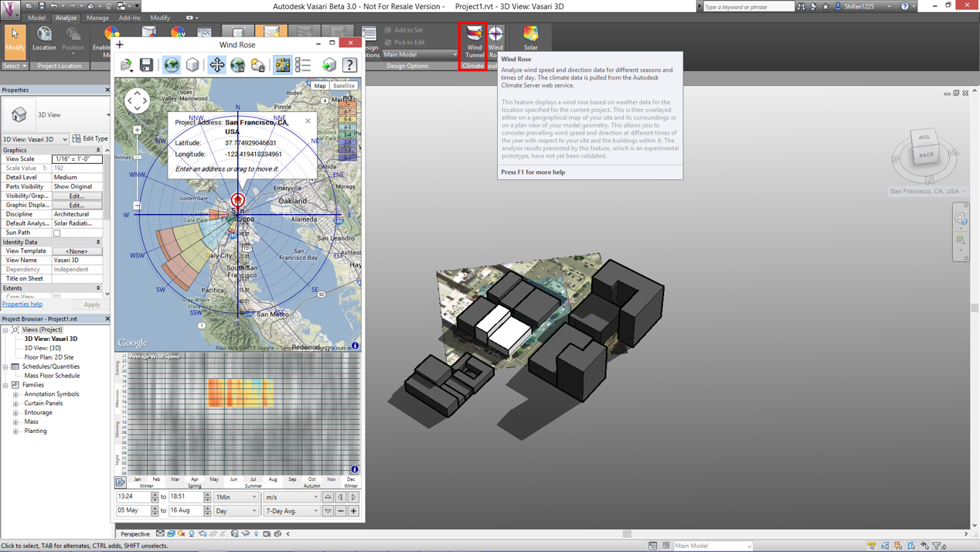Open the 7-Day Avg. dropdown
Viewport: 980px width, 552px height.
pyautogui.click(x=291, y=511)
